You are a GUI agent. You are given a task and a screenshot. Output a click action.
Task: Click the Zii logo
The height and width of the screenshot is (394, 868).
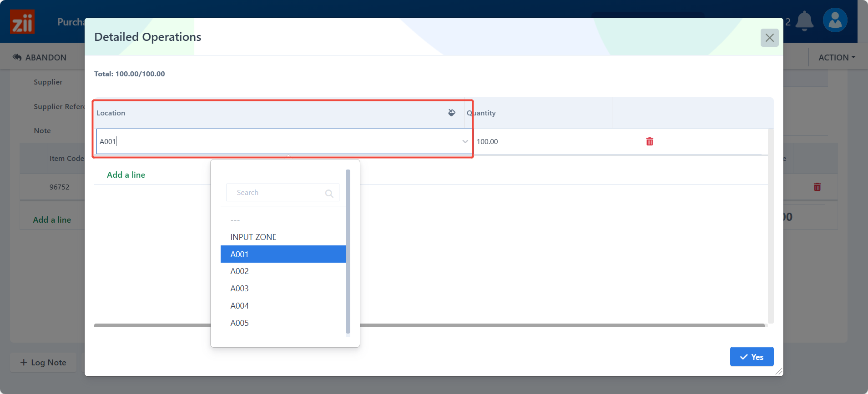tap(22, 22)
